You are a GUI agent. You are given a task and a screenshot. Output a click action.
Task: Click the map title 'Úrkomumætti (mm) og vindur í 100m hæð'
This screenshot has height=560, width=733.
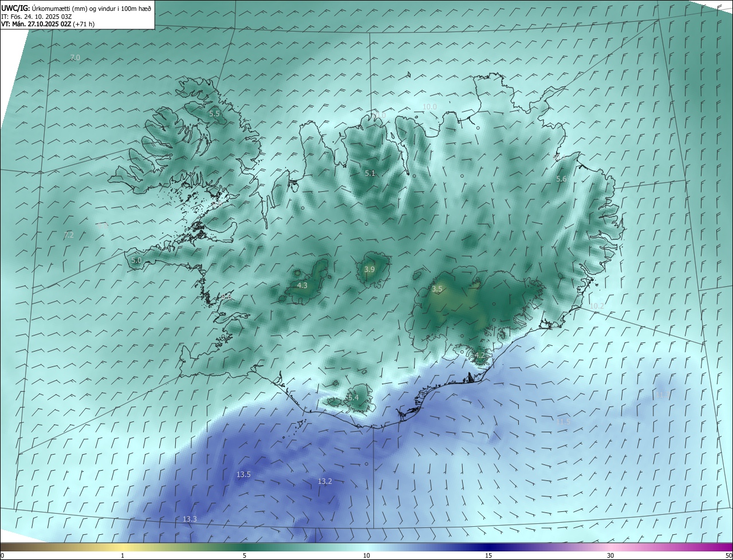(x=92, y=7)
